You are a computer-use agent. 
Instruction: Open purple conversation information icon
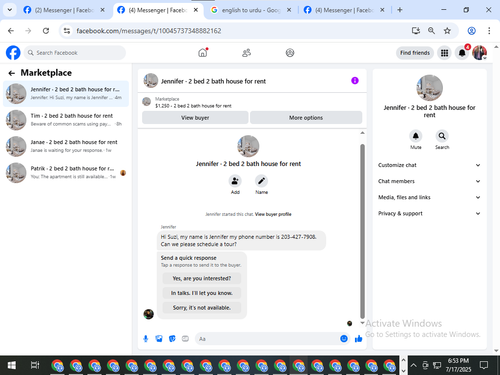coord(355,81)
